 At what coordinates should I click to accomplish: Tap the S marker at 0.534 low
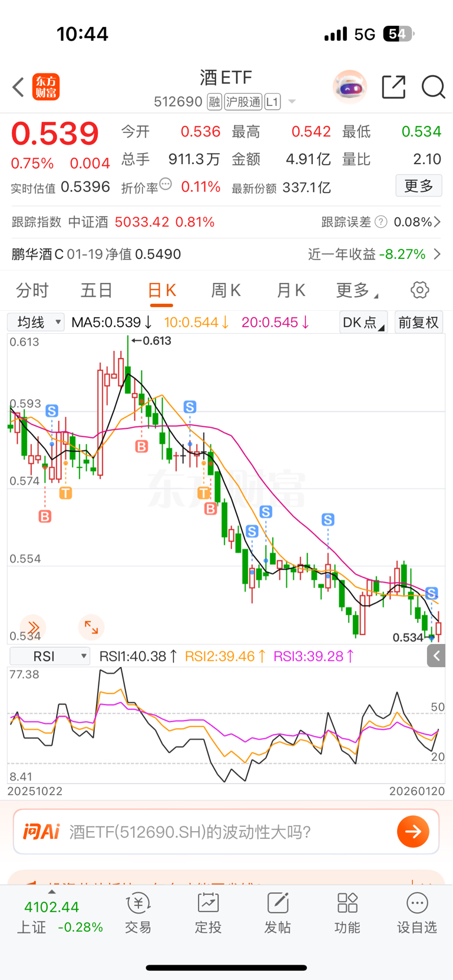[x=432, y=593]
